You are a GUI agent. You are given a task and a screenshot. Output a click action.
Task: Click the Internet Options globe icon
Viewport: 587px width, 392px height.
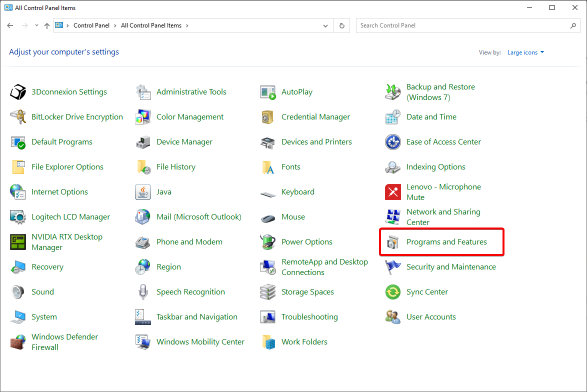pyautogui.click(x=18, y=192)
